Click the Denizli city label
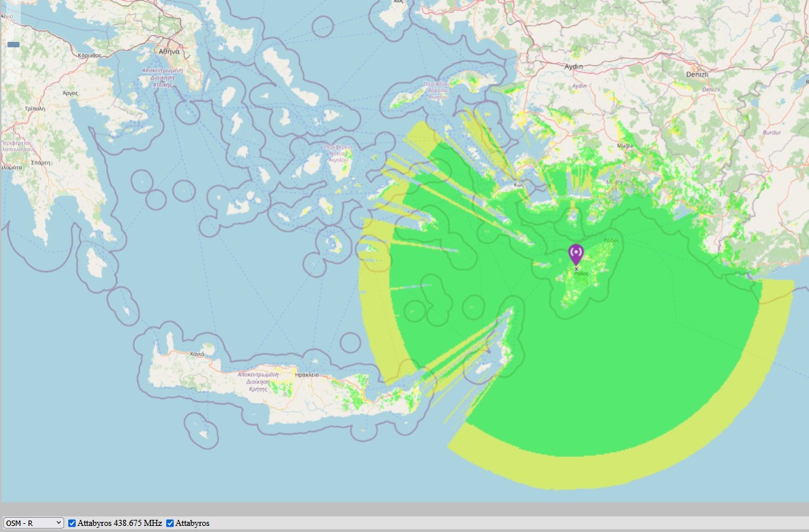Image resolution: width=809 pixels, height=532 pixels. click(697, 74)
